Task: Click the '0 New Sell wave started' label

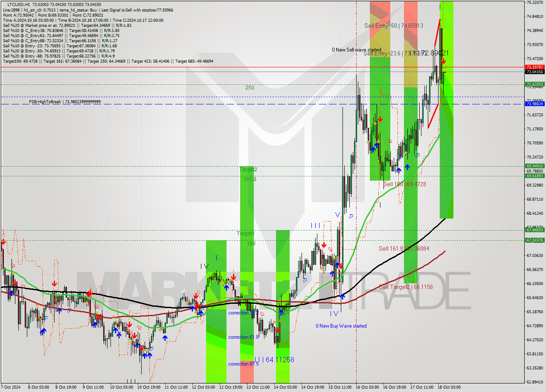Action: (357, 50)
